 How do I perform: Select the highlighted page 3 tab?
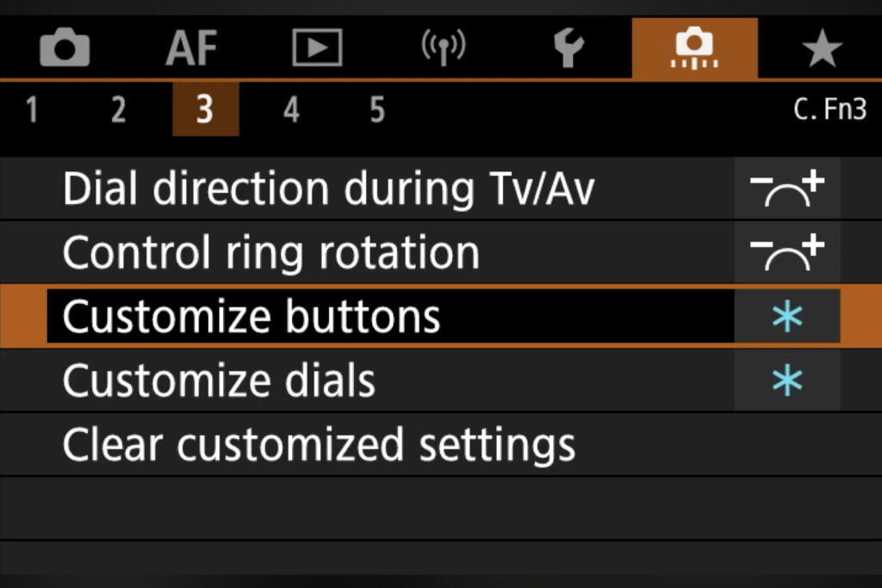click(x=205, y=110)
